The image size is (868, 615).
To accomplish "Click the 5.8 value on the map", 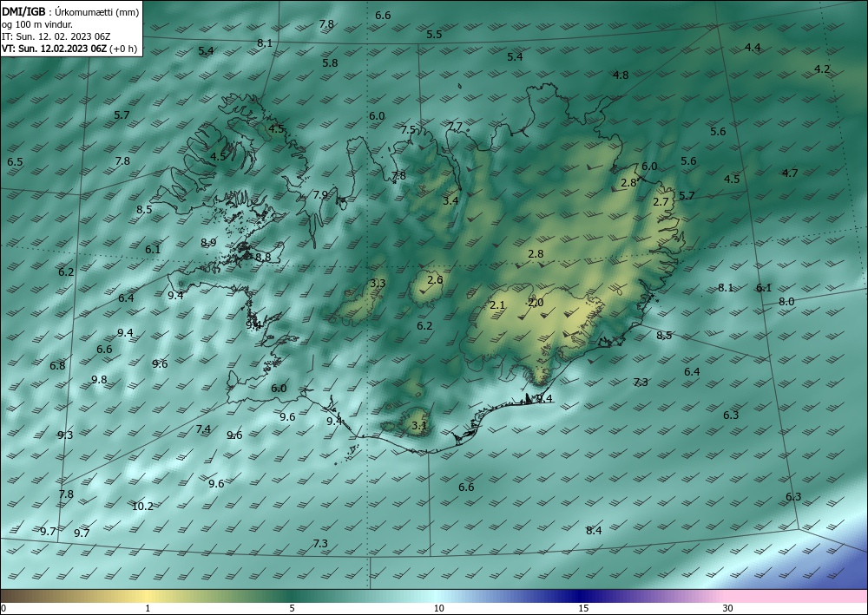I will coord(330,63).
